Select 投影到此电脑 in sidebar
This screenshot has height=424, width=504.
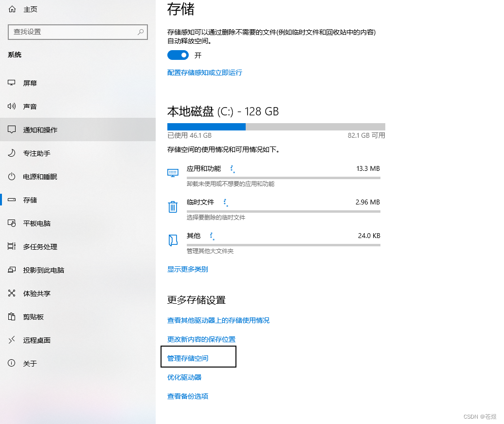(x=78, y=270)
